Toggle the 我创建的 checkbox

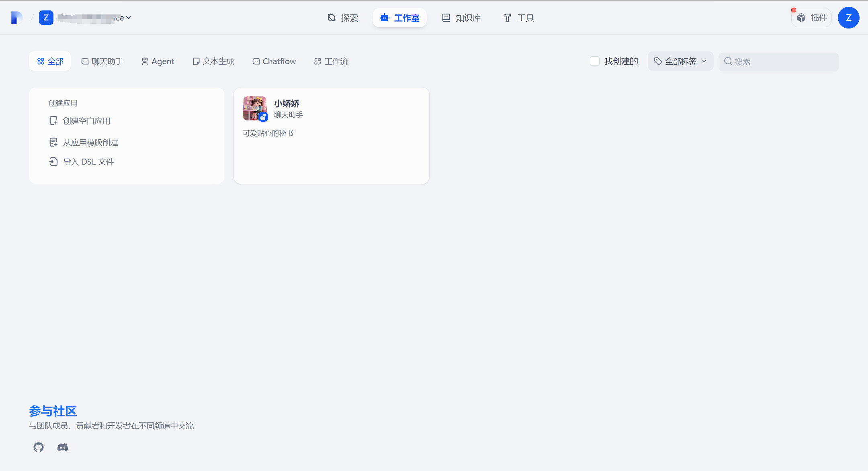point(594,61)
